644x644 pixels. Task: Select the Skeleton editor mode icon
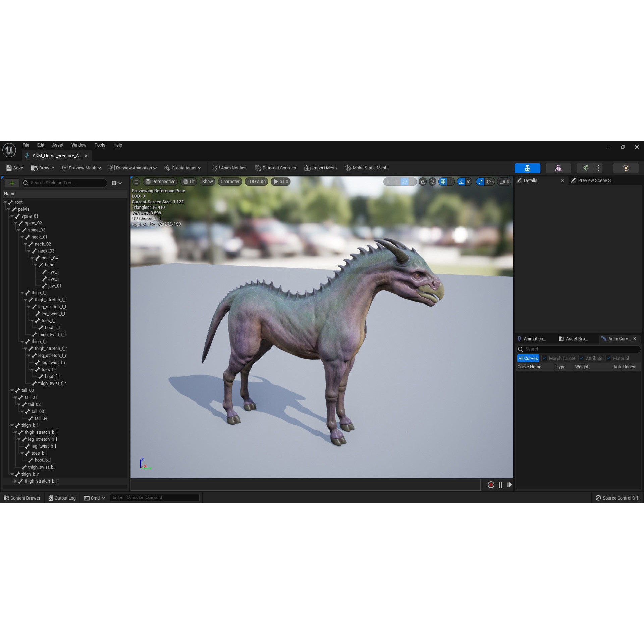click(x=528, y=168)
